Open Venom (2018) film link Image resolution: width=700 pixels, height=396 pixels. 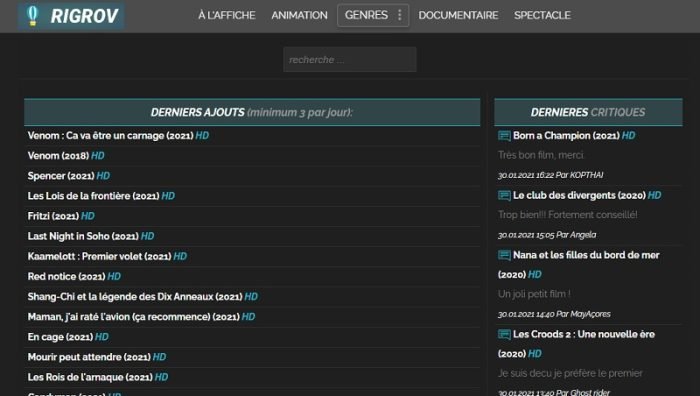click(x=58, y=156)
